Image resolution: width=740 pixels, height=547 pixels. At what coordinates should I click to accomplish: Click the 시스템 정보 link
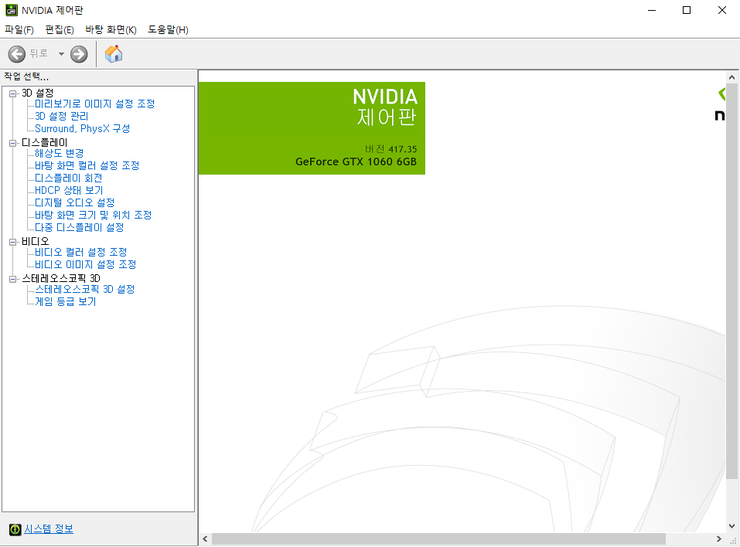49,529
